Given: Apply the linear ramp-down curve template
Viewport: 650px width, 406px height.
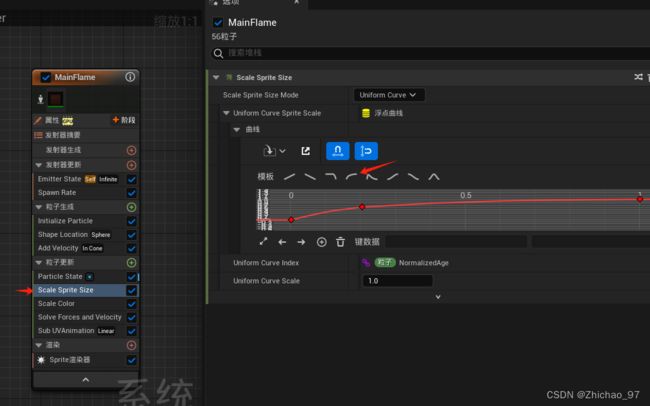Looking at the screenshot, I should [310, 177].
